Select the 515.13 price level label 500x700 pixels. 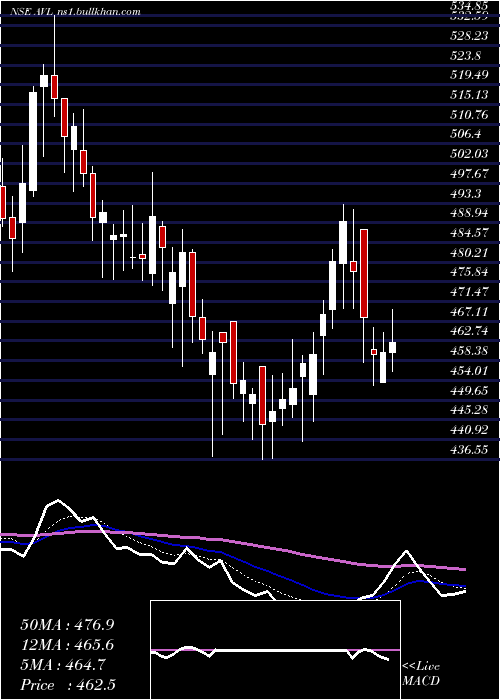(x=469, y=95)
